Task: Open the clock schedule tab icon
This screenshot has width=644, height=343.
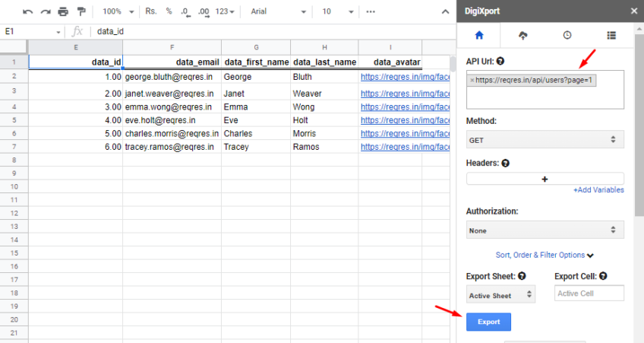Action: tap(567, 36)
